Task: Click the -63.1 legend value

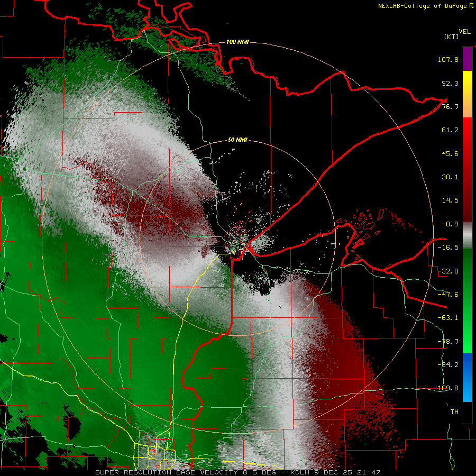Action: [x=448, y=318]
